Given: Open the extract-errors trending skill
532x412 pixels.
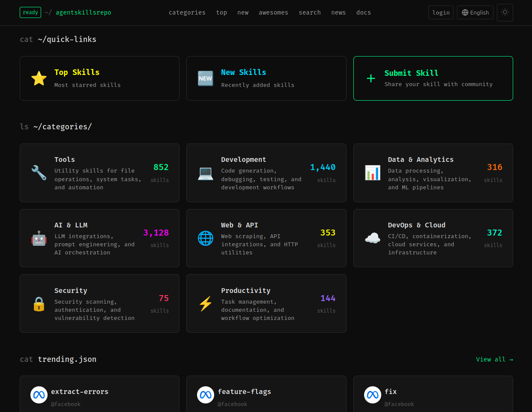Looking at the screenshot, I should coord(80,391).
